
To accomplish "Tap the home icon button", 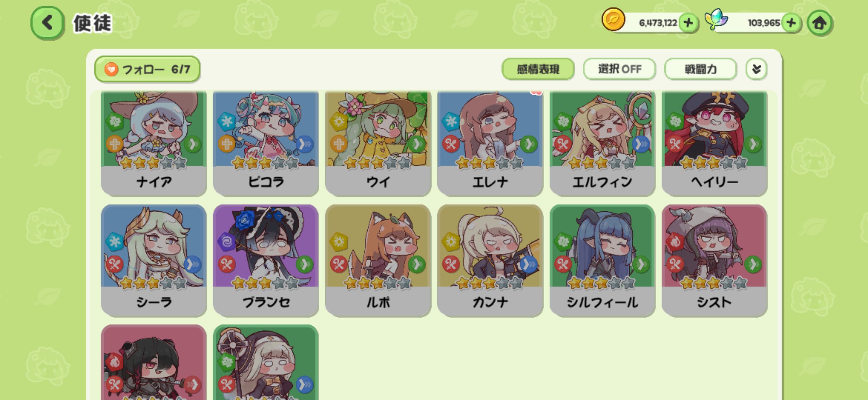I will pyautogui.click(x=819, y=23).
